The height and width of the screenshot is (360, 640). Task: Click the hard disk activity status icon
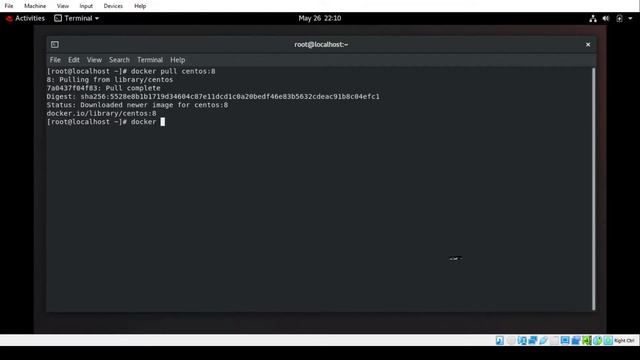(x=500, y=341)
